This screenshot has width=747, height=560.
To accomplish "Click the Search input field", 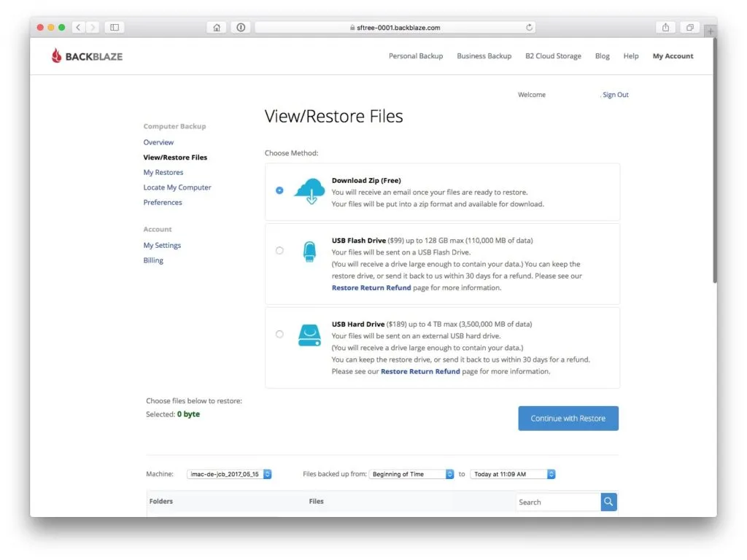I will 558,502.
